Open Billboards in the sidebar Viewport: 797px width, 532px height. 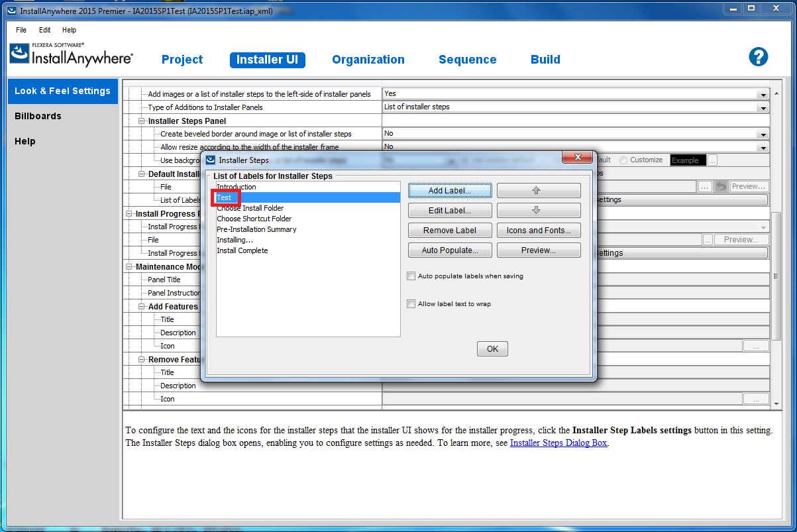[38, 116]
